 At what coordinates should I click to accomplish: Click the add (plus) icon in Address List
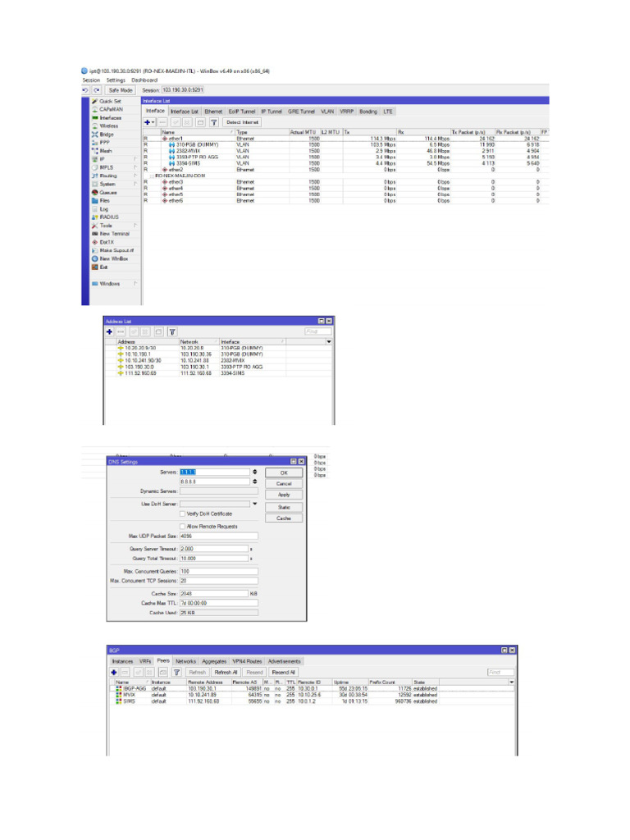110,332
